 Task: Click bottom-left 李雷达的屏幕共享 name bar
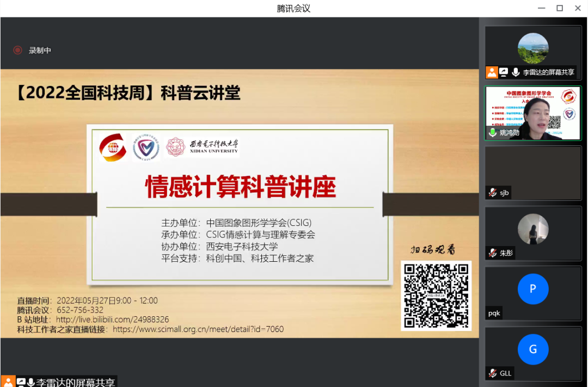pos(59,382)
